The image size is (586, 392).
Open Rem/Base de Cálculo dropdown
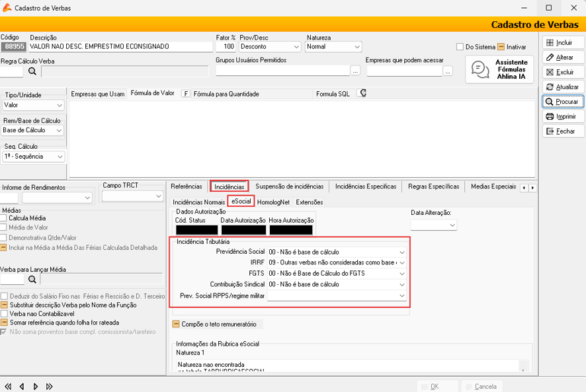click(32, 130)
